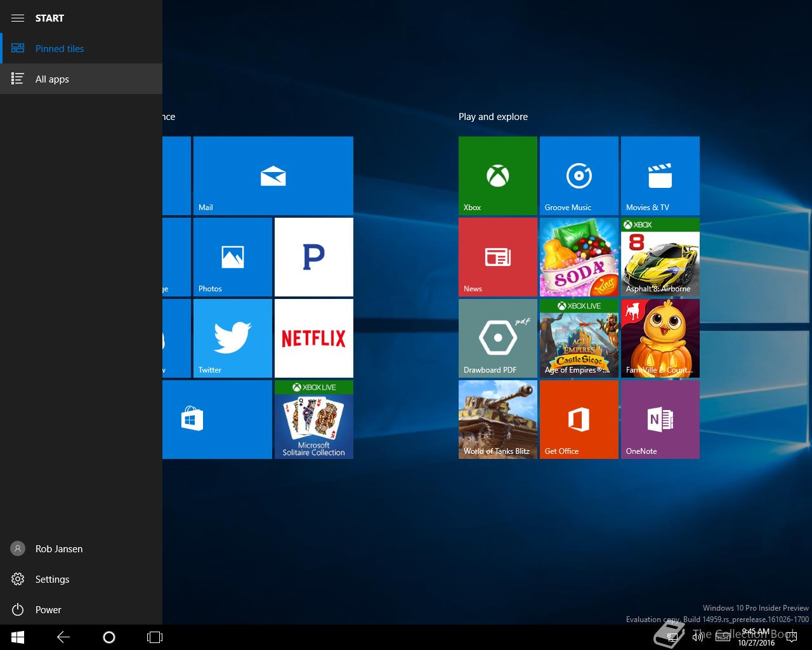Tap the Back arrow on the taskbar
The height and width of the screenshot is (650, 812).
pos(63,637)
